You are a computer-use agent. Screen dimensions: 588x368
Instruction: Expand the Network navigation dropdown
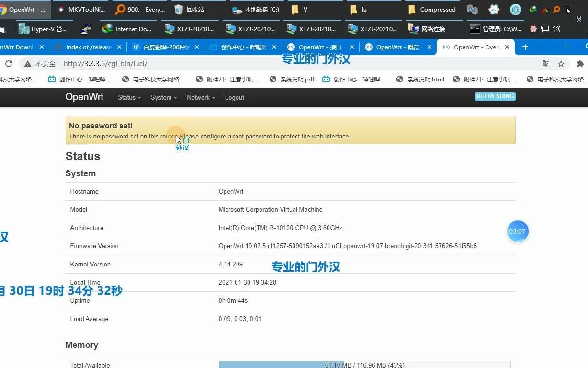click(x=201, y=97)
